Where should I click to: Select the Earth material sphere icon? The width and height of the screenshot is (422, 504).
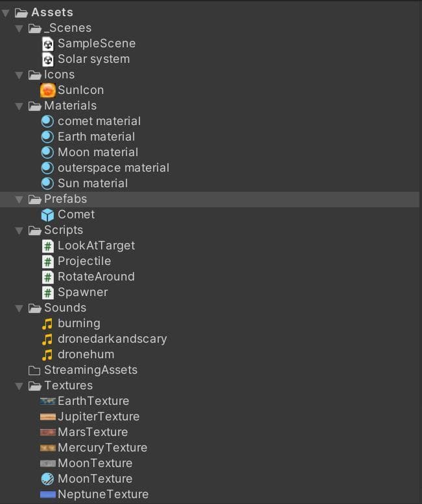[47, 137]
